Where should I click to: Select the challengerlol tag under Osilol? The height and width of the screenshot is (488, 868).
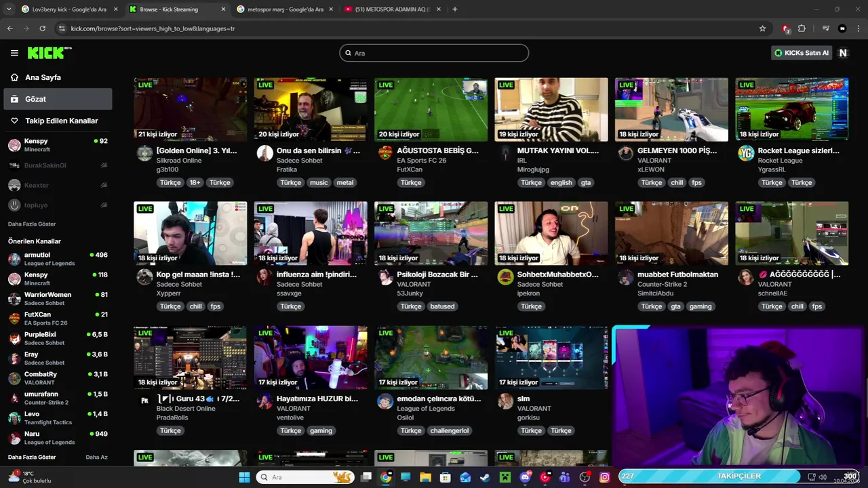point(449,430)
